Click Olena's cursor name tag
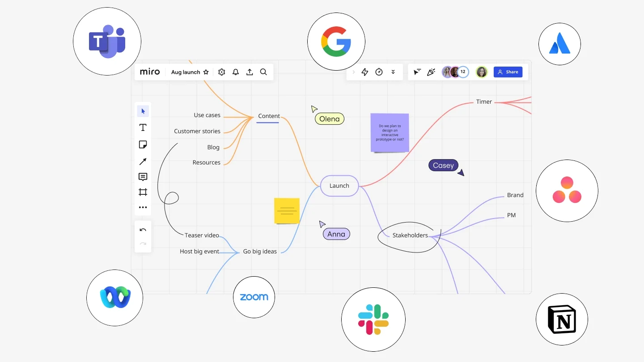Screen dimensions: 644x362 (x=330, y=119)
